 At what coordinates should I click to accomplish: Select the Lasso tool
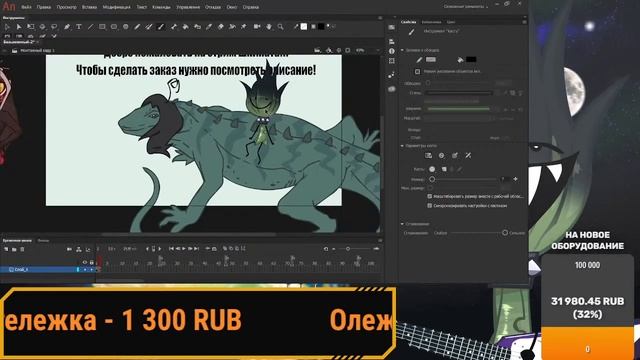[54, 27]
